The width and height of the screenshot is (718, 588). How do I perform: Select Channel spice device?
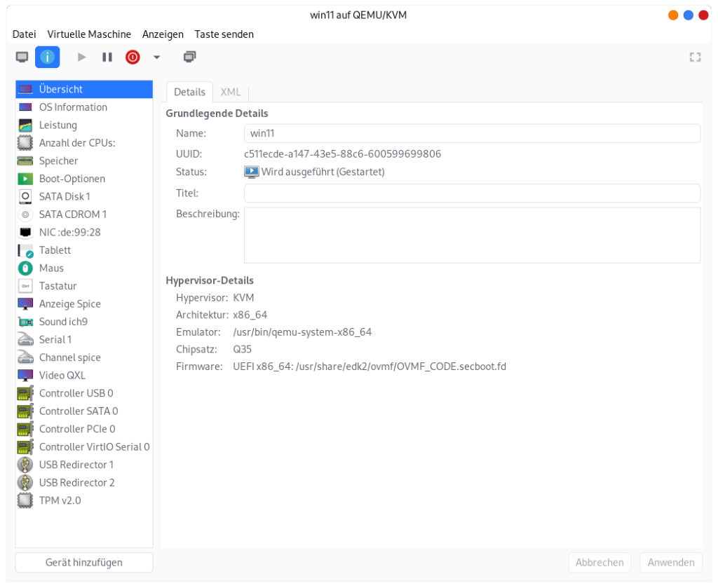(84, 357)
